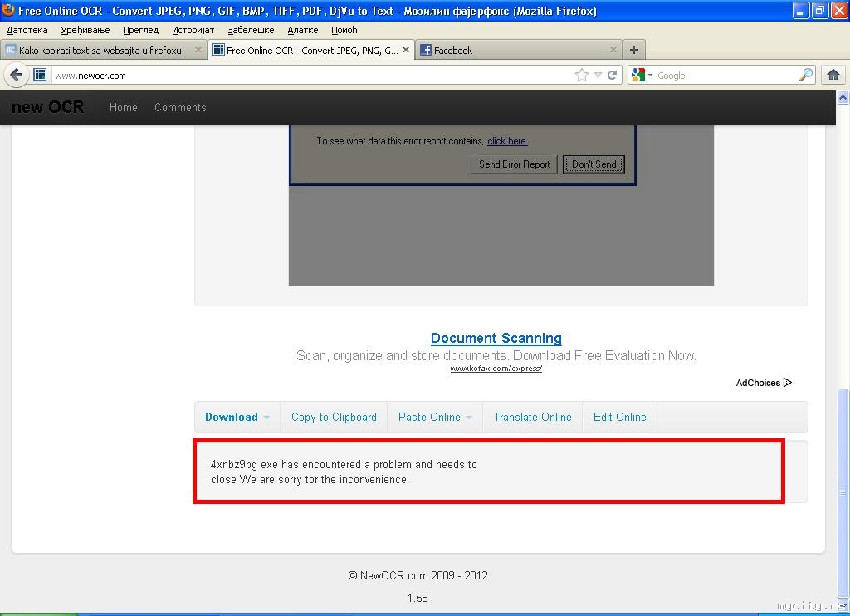Open the history dropdown arrow in address bar

tap(598, 76)
